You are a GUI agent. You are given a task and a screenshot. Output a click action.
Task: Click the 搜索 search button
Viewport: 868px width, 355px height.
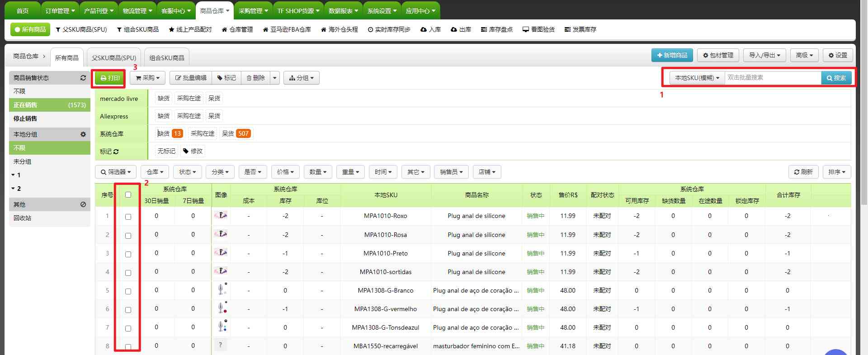click(x=836, y=78)
